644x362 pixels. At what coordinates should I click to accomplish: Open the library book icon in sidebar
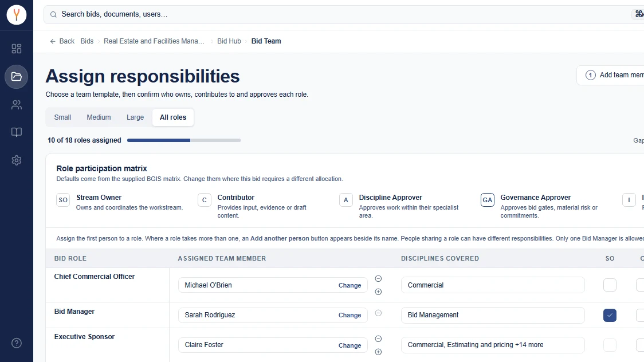click(x=17, y=132)
